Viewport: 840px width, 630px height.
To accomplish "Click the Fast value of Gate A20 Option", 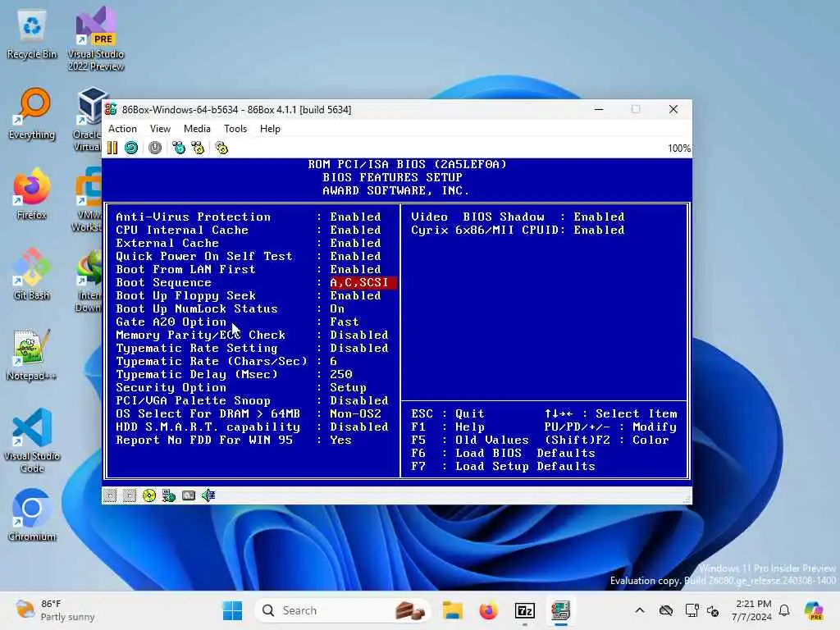I will (x=345, y=322).
